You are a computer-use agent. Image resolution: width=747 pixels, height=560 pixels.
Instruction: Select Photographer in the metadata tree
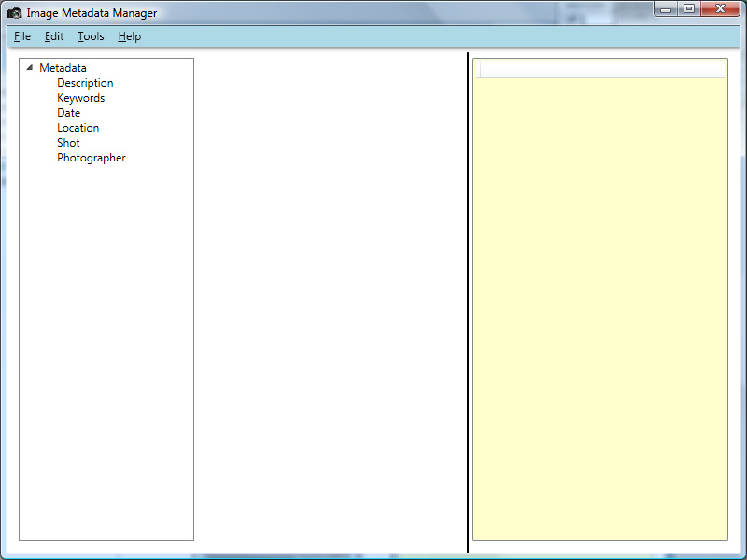click(92, 158)
